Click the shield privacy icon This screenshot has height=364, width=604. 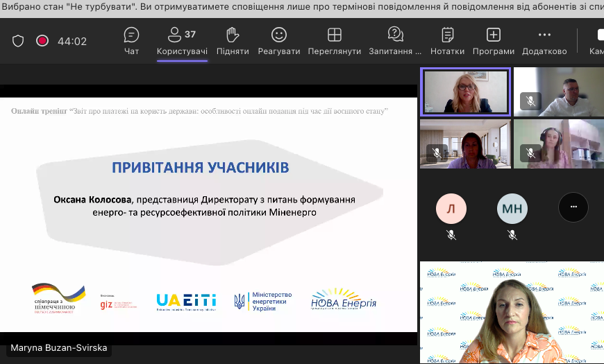(x=18, y=41)
